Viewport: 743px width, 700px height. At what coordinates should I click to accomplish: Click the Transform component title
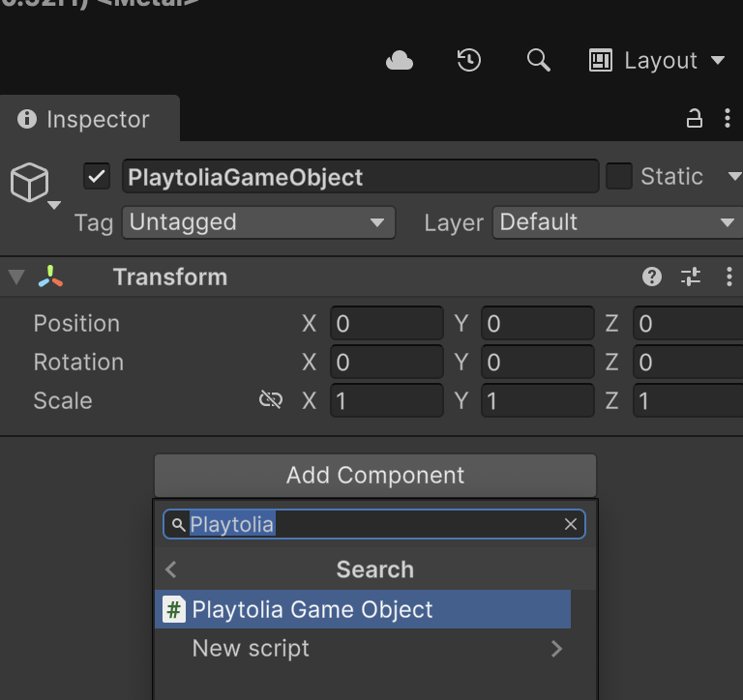(170, 277)
